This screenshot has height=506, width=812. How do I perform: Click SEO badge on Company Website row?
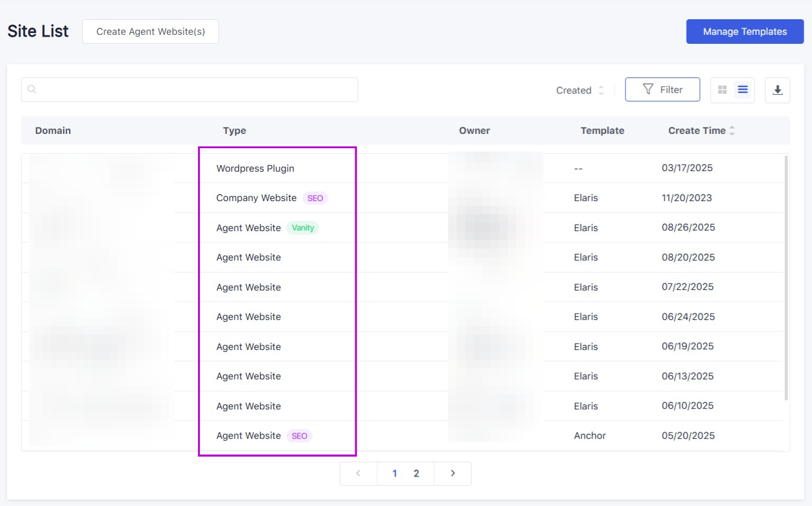pos(314,198)
